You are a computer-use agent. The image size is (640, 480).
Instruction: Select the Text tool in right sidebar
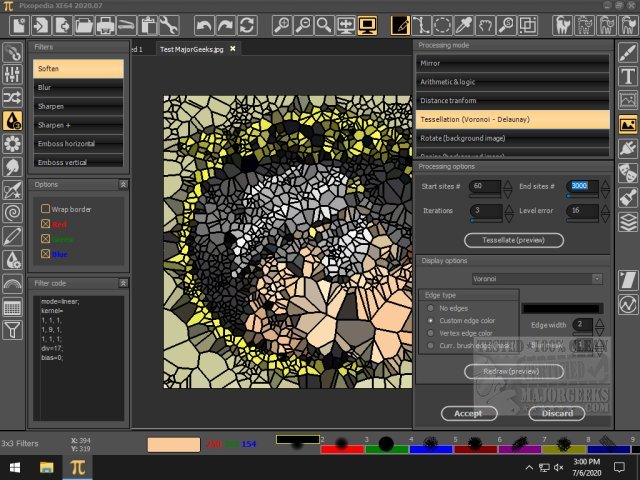point(628,76)
